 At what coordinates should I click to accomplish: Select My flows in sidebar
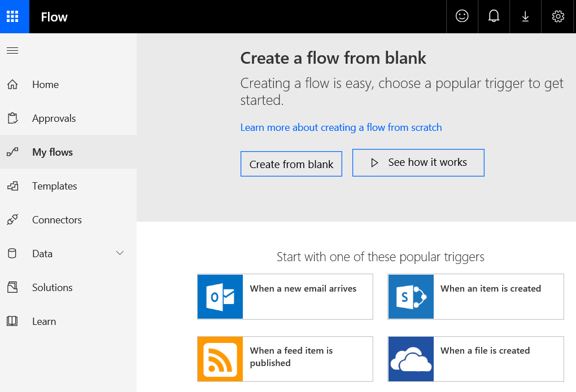pyautogui.click(x=68, y=152)
